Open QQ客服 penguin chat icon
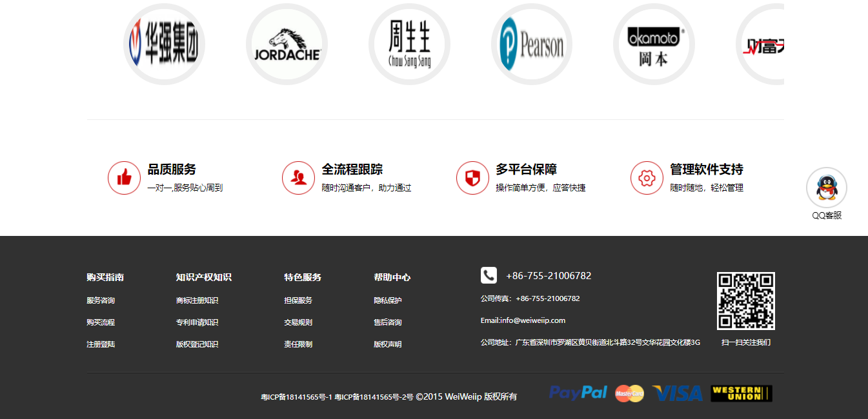868x419 pixels. (827, 188)
